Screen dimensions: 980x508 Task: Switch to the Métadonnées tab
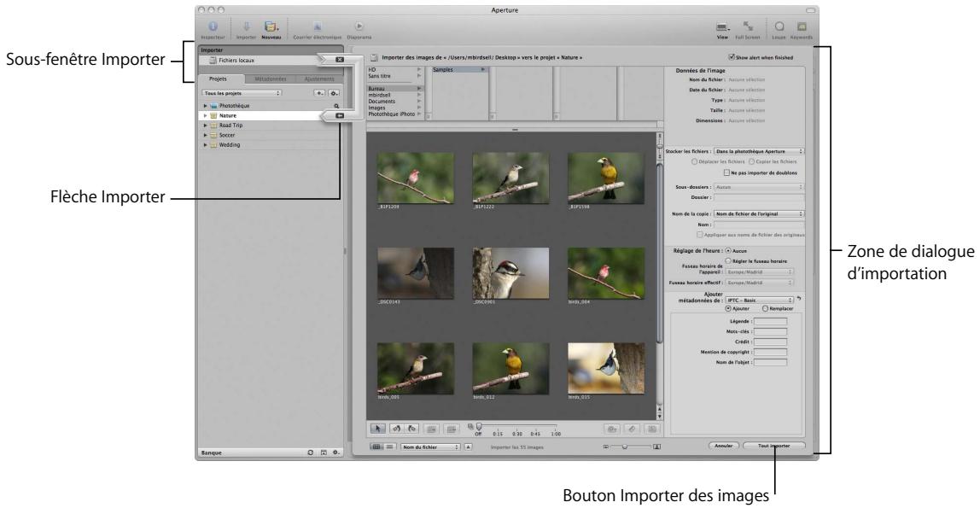pos(270,79)
